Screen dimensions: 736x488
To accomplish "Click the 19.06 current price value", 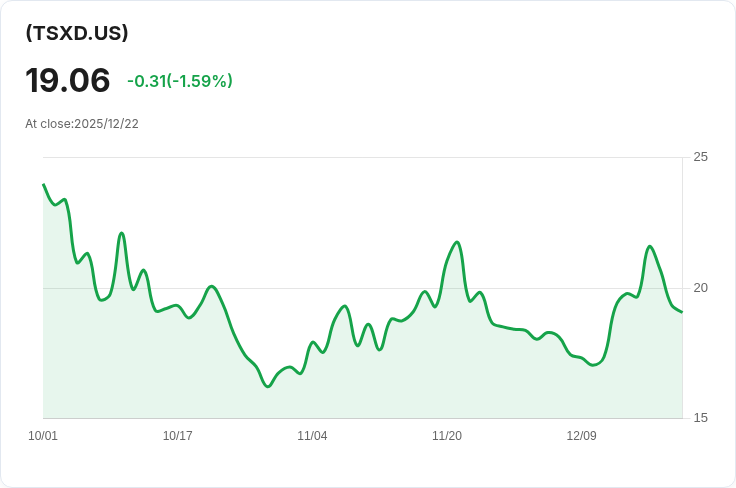I will [68, 80].
